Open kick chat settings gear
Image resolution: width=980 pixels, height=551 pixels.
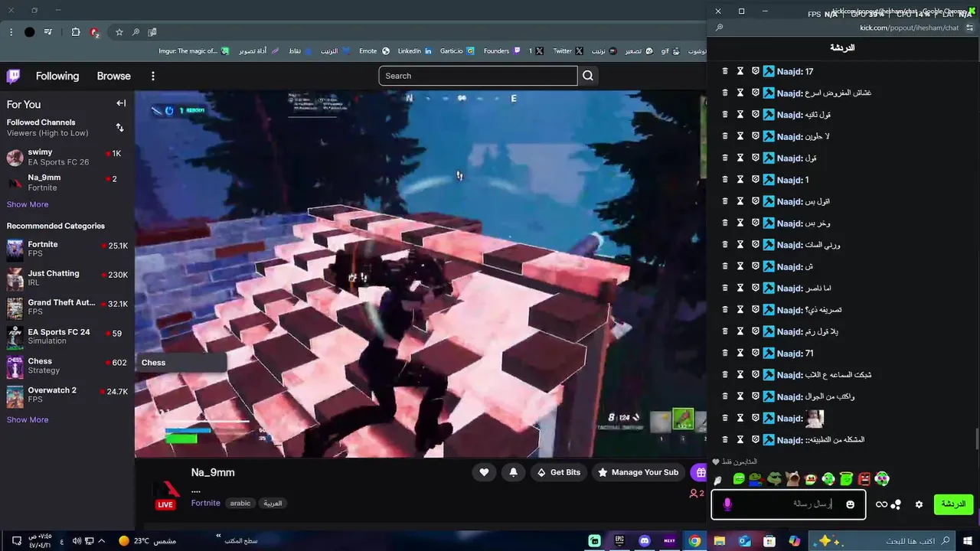920,504
